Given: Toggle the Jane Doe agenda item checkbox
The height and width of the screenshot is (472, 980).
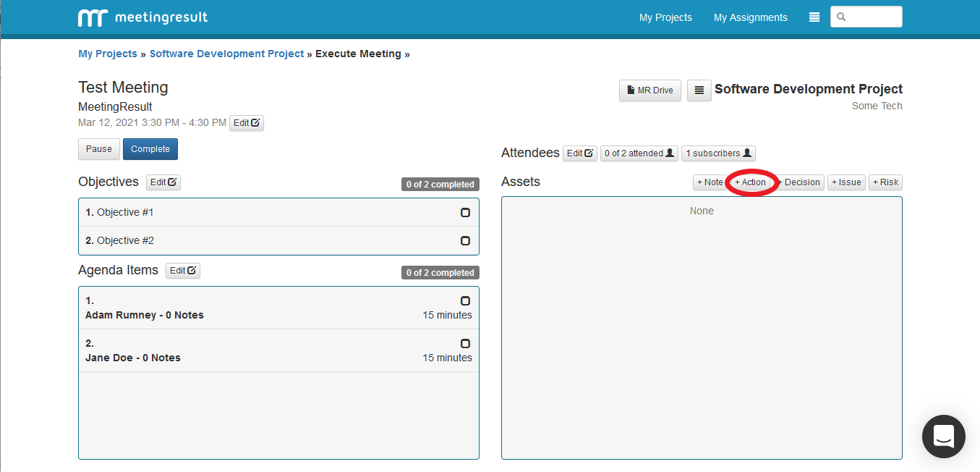Looking at the screenshot, I should coord(465,344).
